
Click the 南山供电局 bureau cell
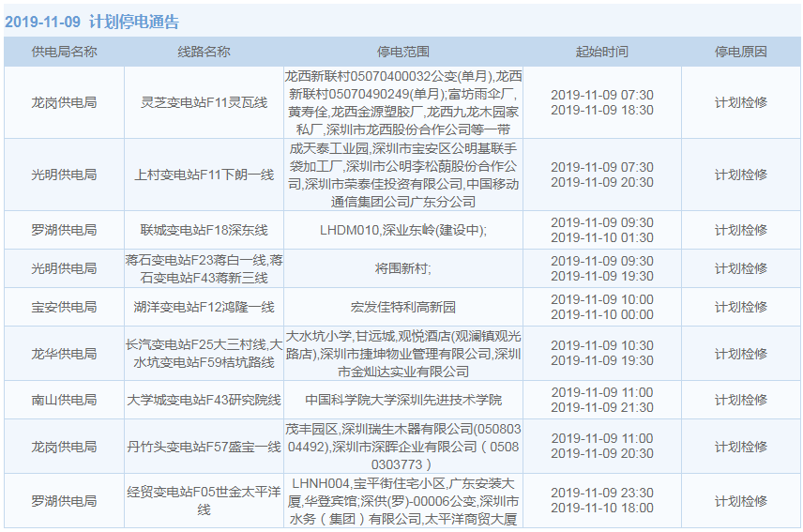[x=64, y=400]
